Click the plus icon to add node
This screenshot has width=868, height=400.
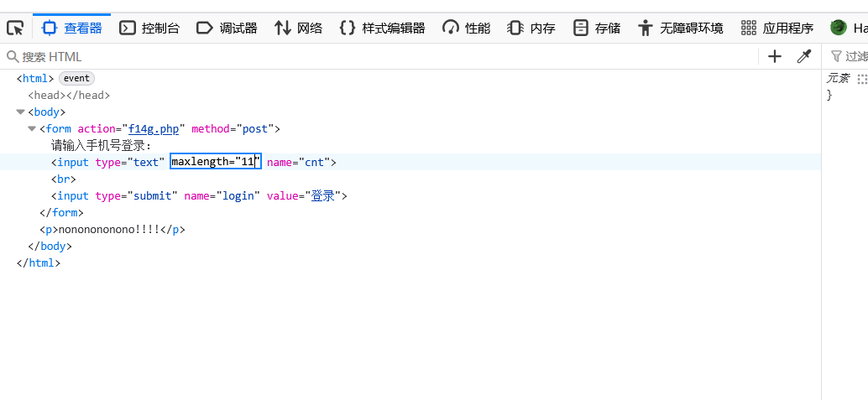click(x=775, y=56)
